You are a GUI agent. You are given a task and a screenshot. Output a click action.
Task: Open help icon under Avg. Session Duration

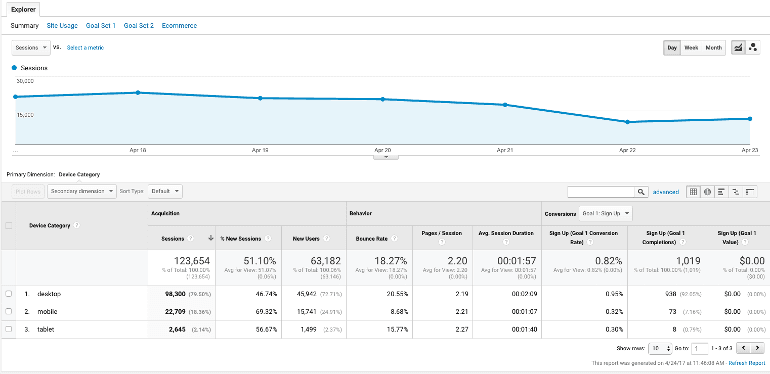506,242
